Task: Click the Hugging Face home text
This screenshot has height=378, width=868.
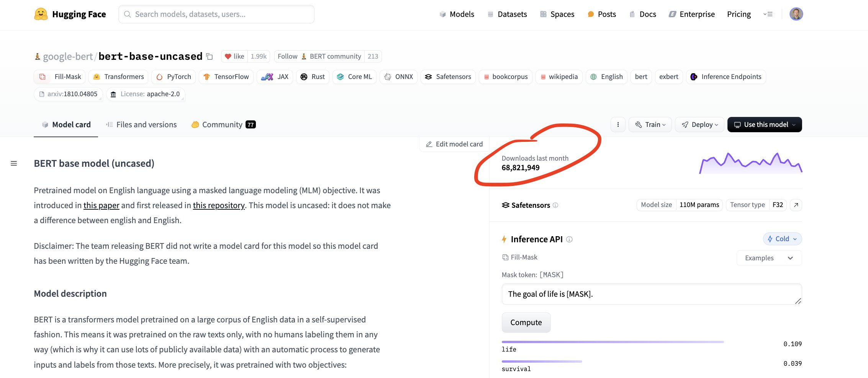Action: point(79,14)
